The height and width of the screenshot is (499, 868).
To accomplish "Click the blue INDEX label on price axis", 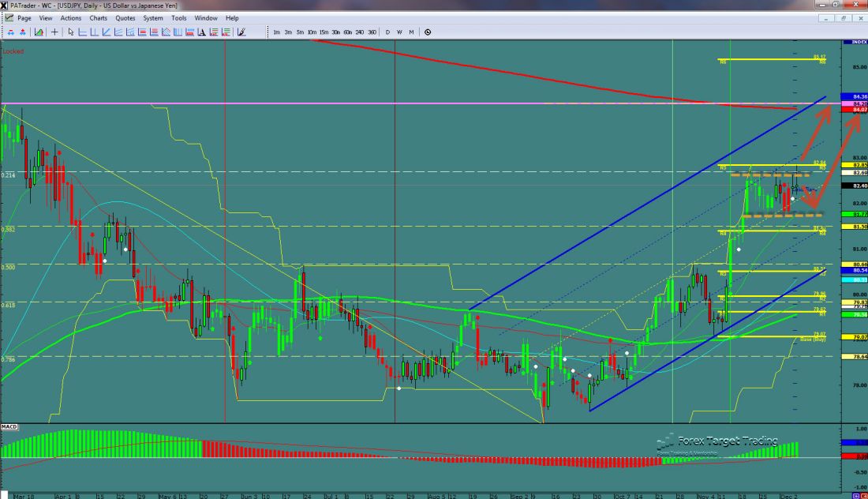I will click(855, 42).
